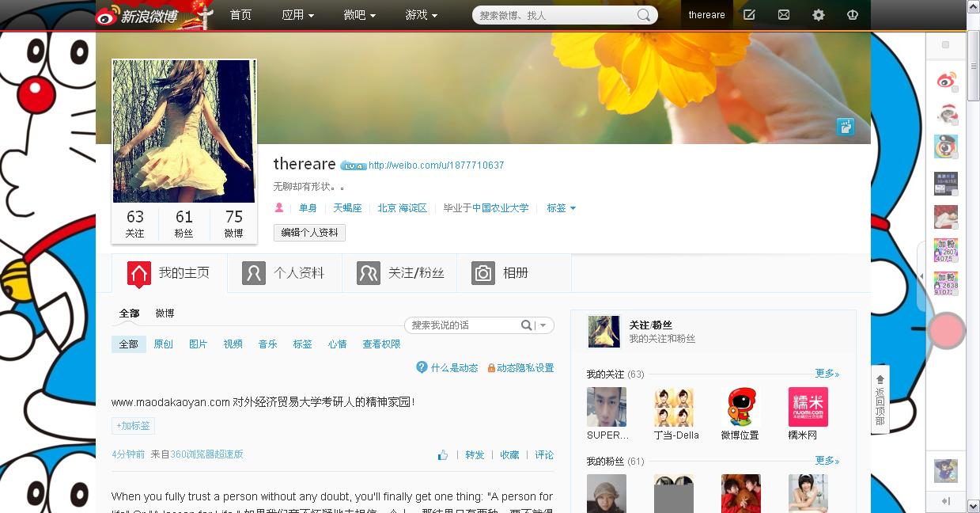This screenshot has width=980, height=513.
Task: Toggle the small box atop the sidebar
Action: coord(945,45)
